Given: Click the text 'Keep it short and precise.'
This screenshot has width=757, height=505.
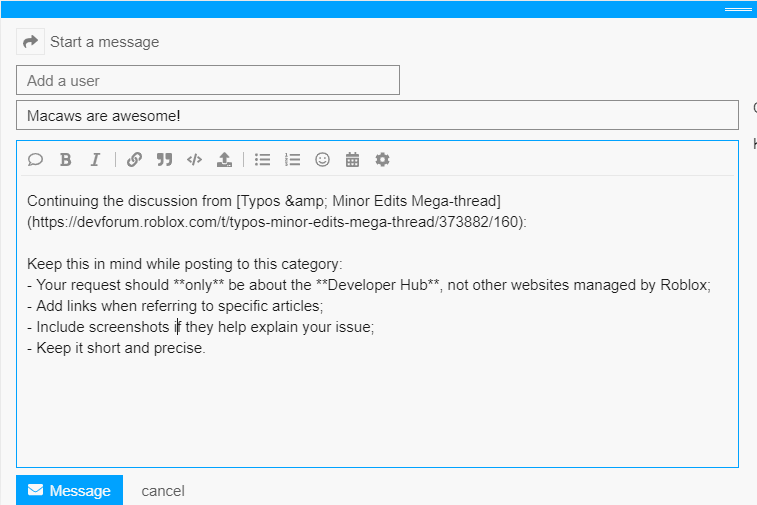Looking at the screenshot, I should click(121, 348).
